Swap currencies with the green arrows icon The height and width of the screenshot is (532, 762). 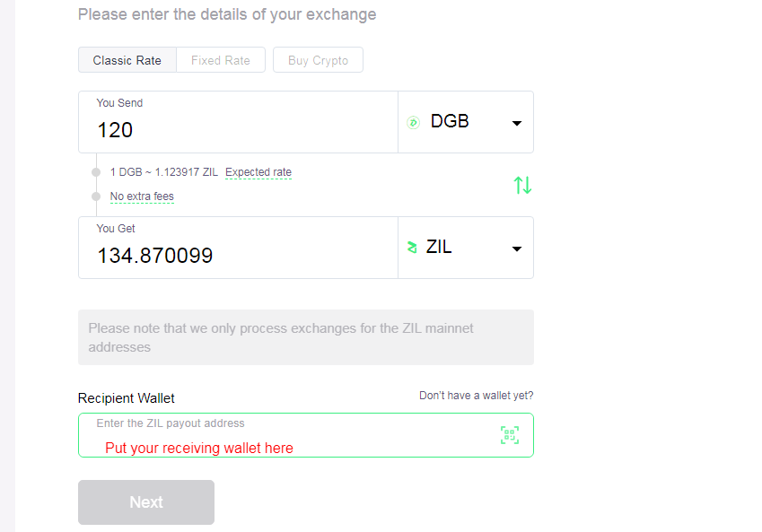coord(523,185)
